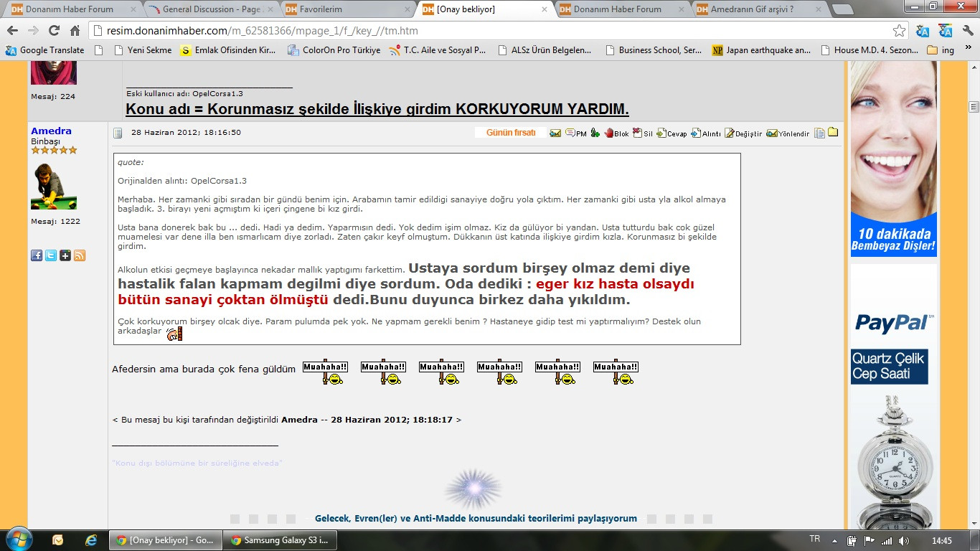Open the orange RSS feed icon

point(80,255)
